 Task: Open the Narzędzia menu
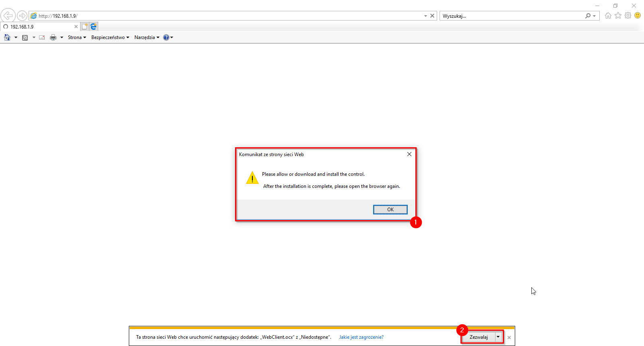[x=147, y=37]
